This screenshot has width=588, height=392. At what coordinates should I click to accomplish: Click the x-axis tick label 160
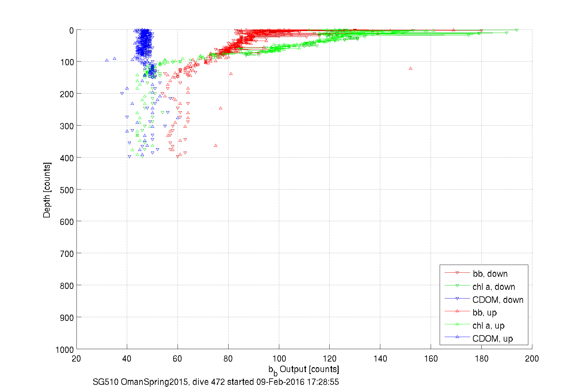(431, 359)
